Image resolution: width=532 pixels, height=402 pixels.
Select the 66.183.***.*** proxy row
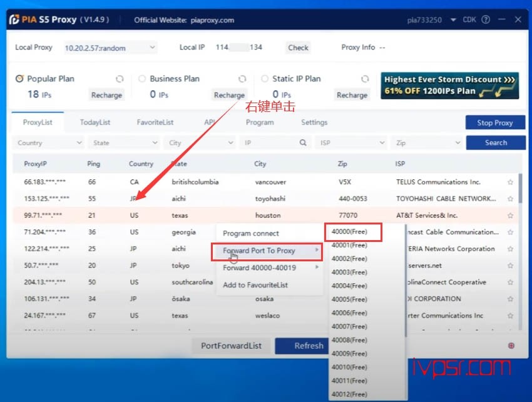click(265, 182)
